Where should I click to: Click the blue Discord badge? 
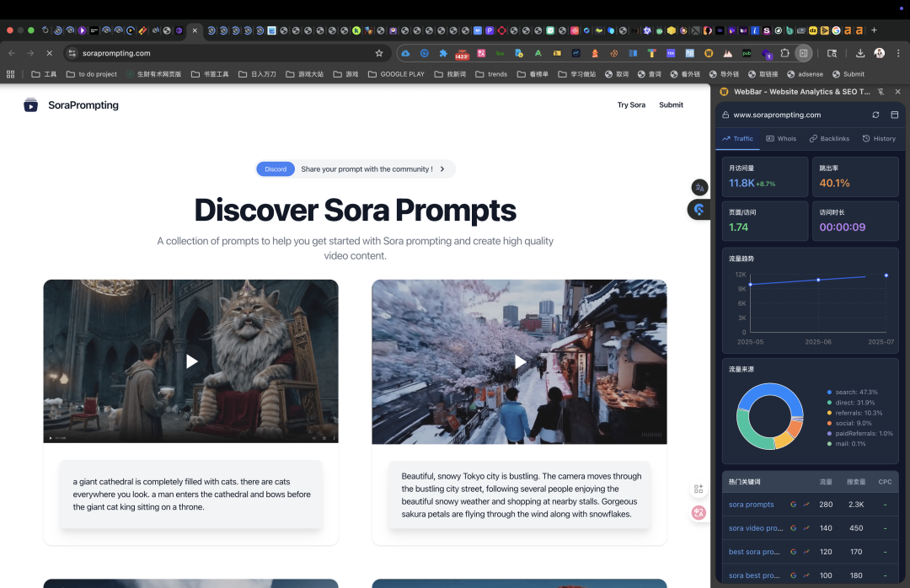tap(276, 169)
